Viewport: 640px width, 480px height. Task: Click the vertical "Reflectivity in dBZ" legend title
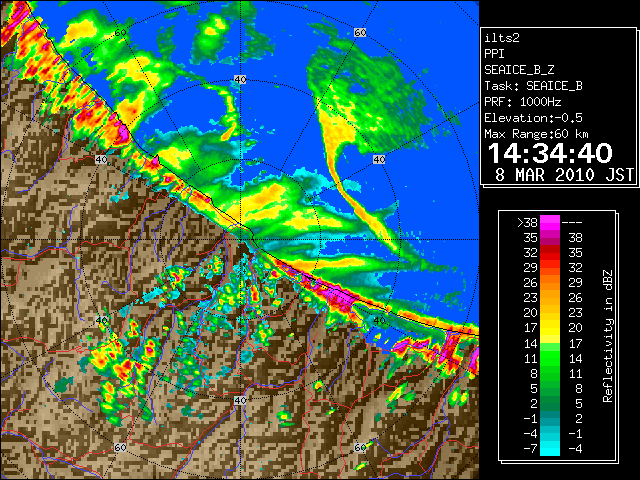[608, 336]
